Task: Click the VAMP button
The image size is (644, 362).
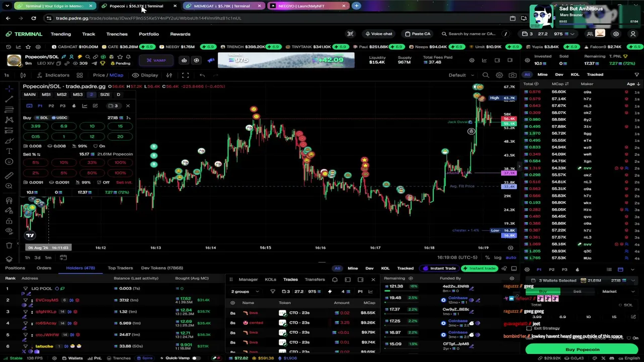Action: [x=156, y=60]
